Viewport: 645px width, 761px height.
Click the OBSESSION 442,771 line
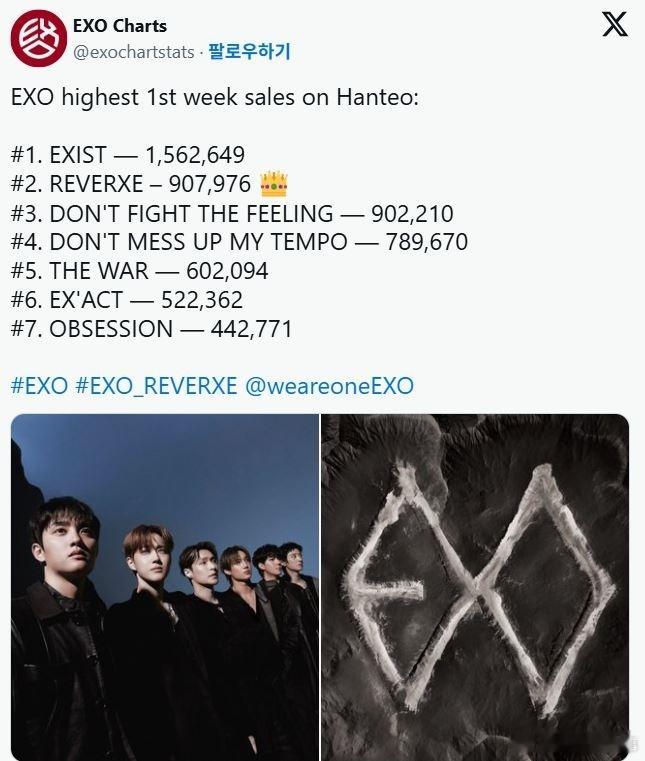[x=151, y=329]
